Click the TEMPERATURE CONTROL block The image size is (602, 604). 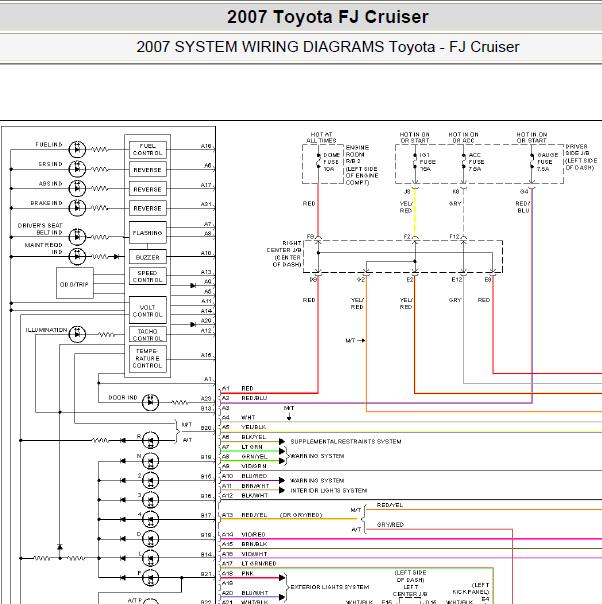[x=148, y=358]
